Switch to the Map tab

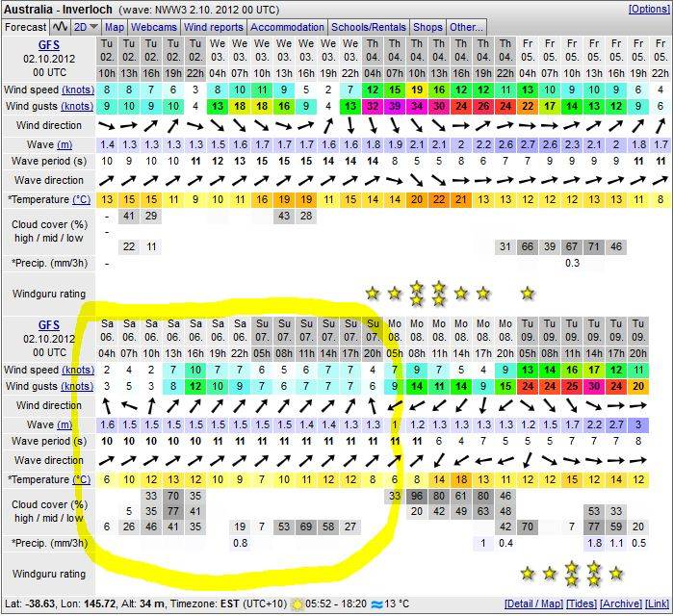point(115,27)
